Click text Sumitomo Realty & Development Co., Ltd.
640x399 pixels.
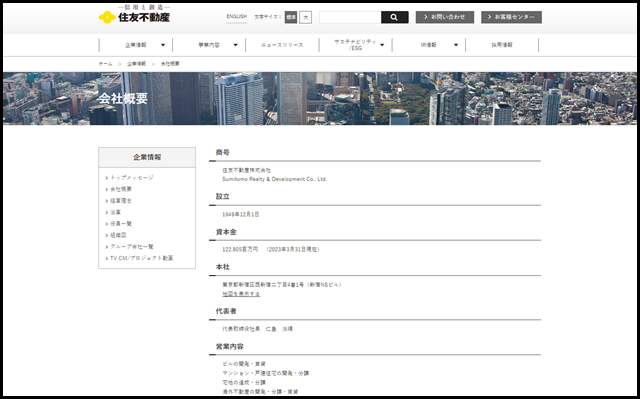click(x=275, y=179)
